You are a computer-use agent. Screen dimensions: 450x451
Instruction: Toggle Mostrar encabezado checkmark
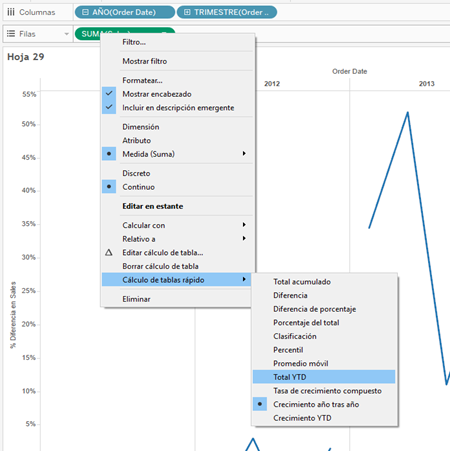[109, 94]
